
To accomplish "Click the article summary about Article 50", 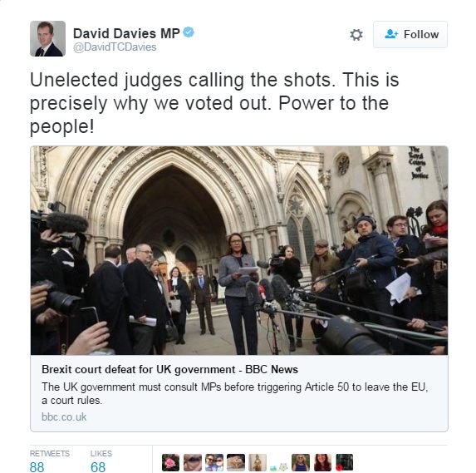I will click(234, 393).
